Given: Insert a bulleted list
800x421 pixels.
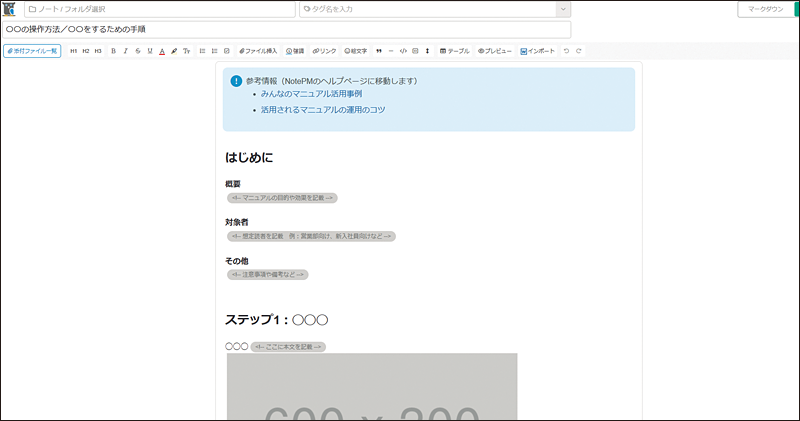Looking at the screenshot, I should pos(203,50).
